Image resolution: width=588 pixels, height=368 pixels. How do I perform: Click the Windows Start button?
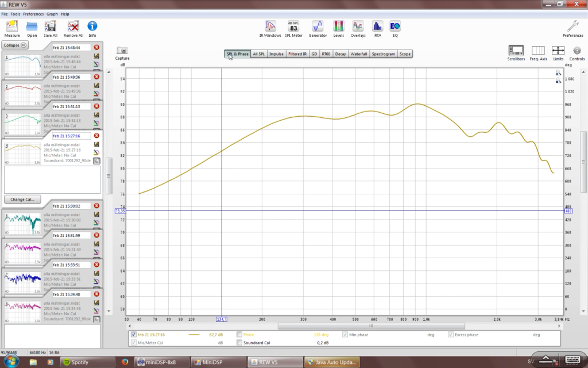coord(10,362)
